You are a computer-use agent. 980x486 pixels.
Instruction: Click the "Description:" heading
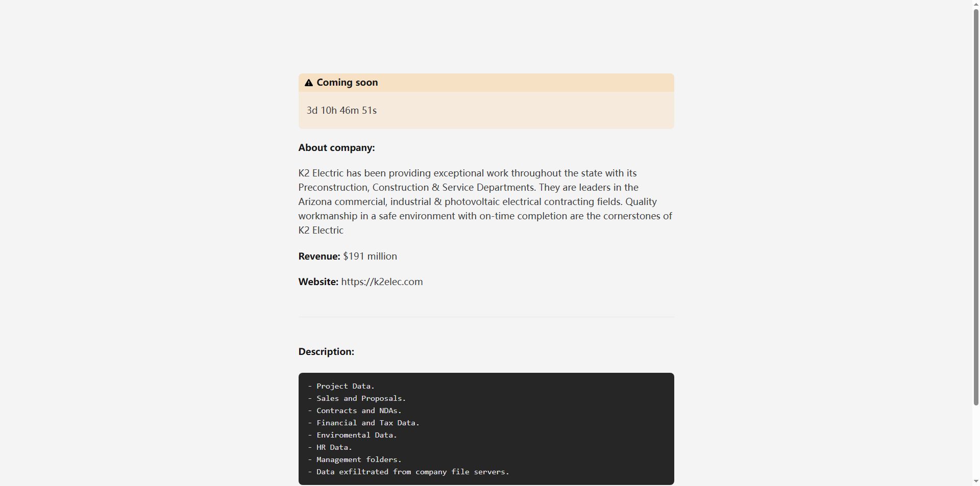click(x=326, y=352)
